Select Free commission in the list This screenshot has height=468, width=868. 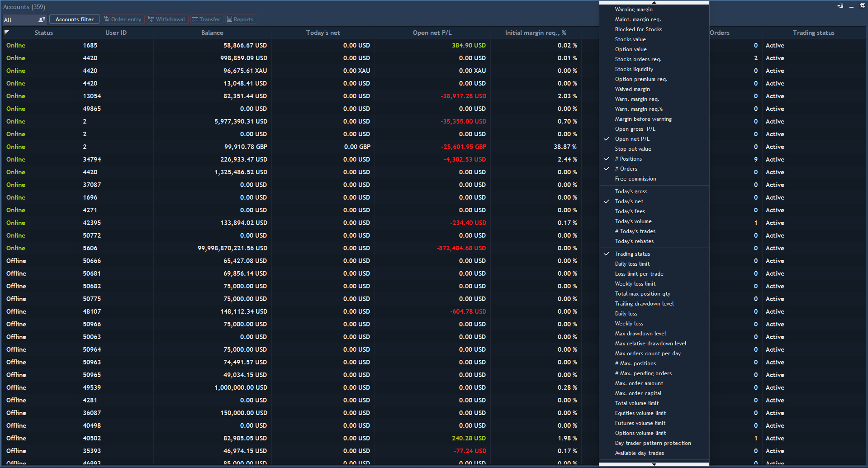pyautogui.click(x=636, y=178)
